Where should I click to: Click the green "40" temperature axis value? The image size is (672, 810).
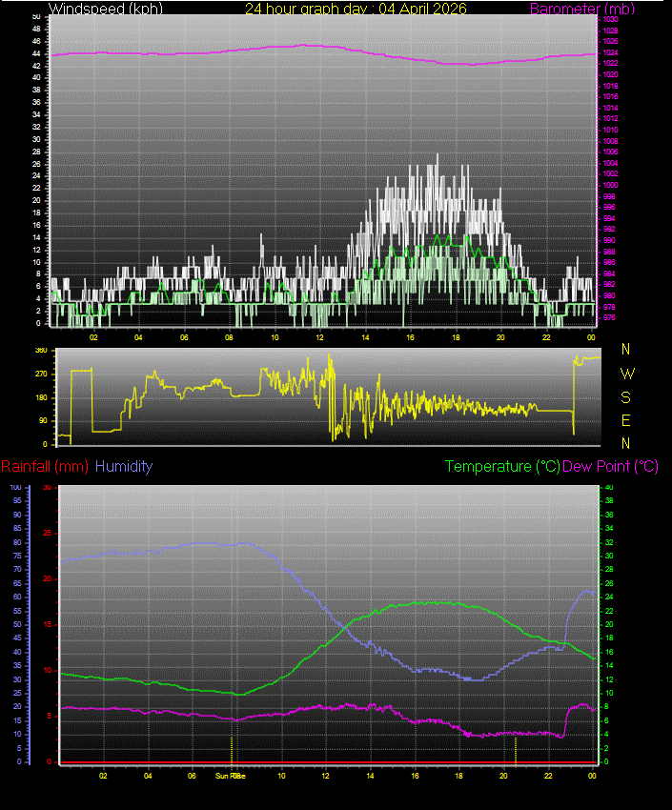(609, 488)
